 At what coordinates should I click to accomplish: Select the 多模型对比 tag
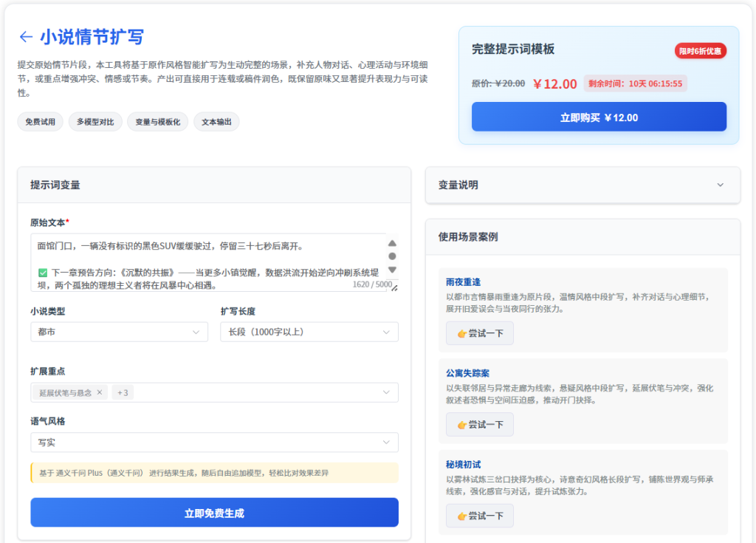click(95, 123)
